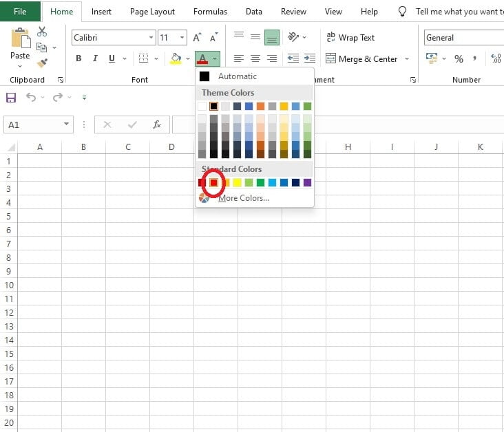The image size is (504, 432).
Task: Expand Merge & Center options arrow
Action: [x=407, y=58]
